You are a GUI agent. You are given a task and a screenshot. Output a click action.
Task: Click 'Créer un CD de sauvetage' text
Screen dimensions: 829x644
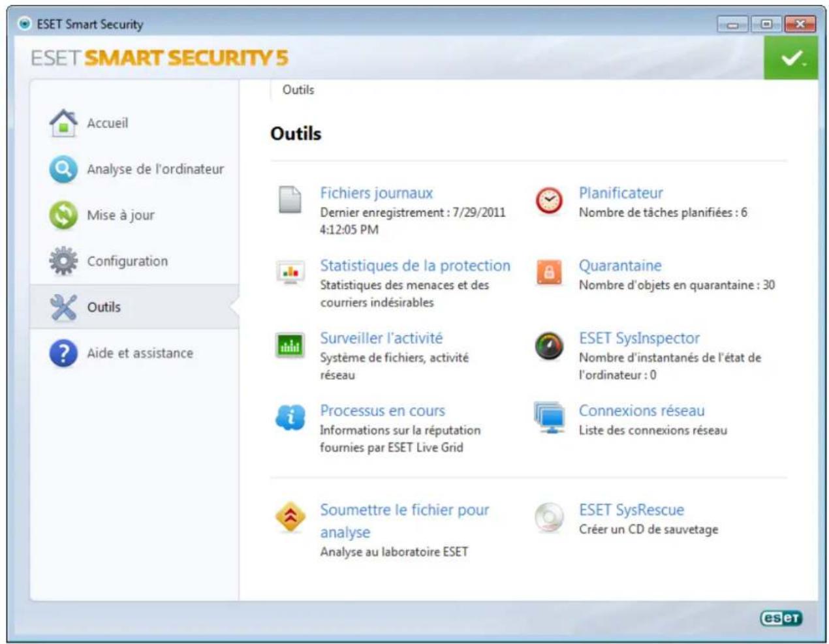648,529
